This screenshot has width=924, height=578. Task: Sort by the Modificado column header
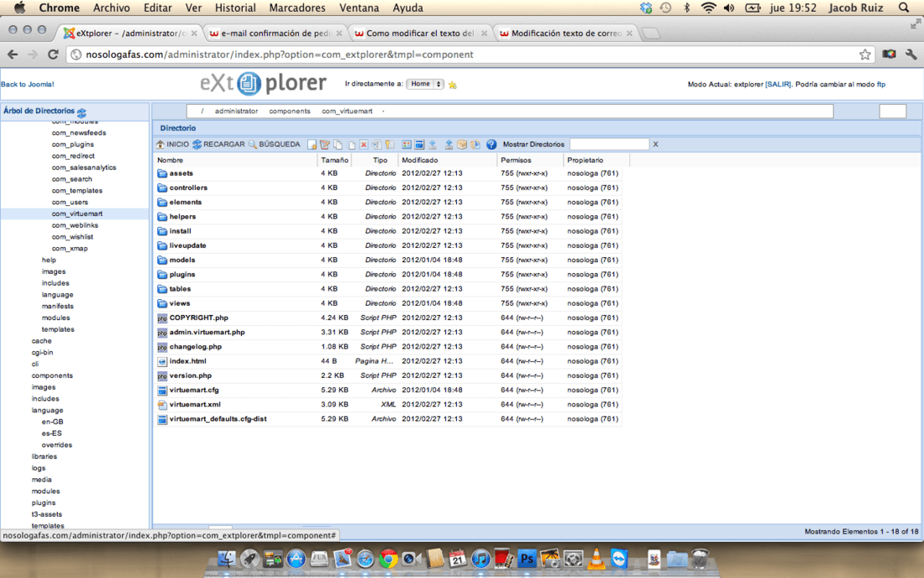pos(447,160)
